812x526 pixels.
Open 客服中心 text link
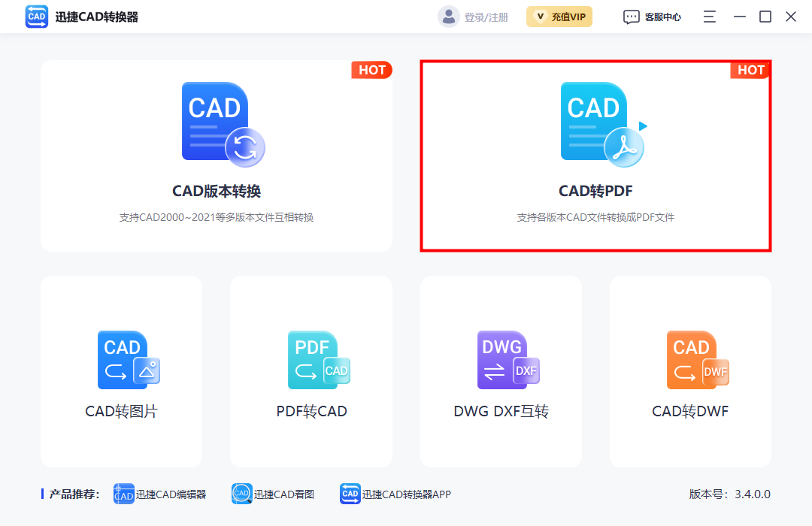point(663,17)
